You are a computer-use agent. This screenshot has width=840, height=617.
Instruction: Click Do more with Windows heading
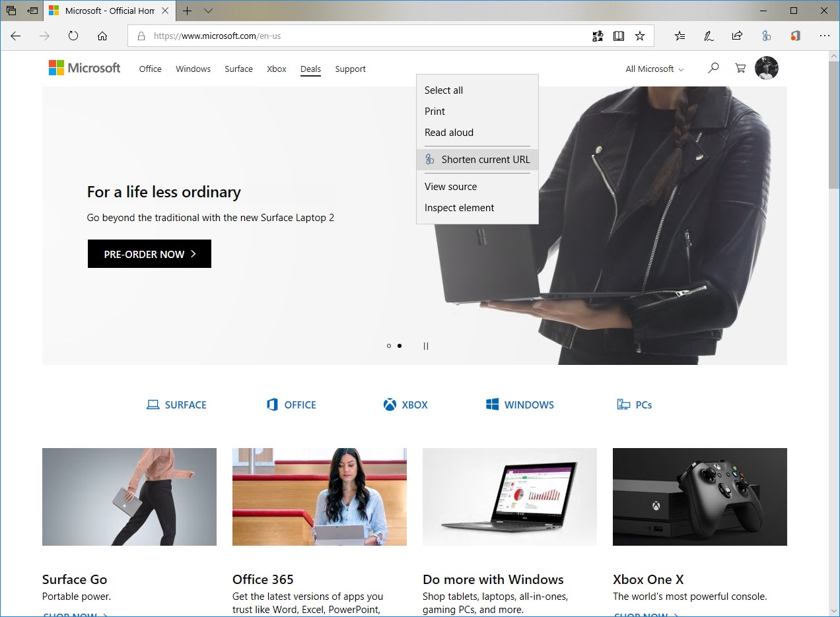[x=493, y=579]
